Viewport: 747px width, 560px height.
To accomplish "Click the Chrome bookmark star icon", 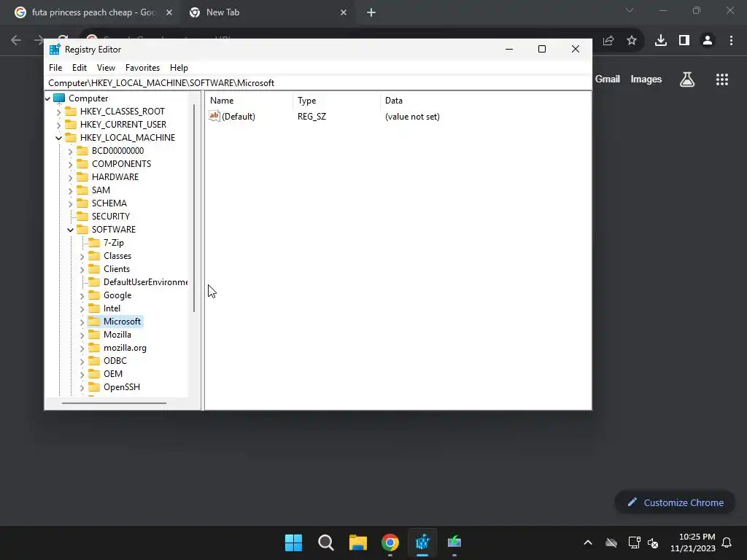I will (632, 41).
